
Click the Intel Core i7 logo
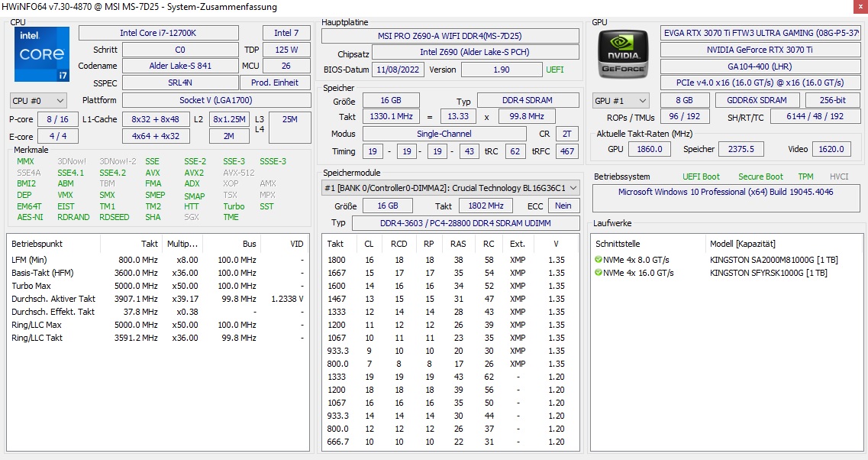coord(42,54)
